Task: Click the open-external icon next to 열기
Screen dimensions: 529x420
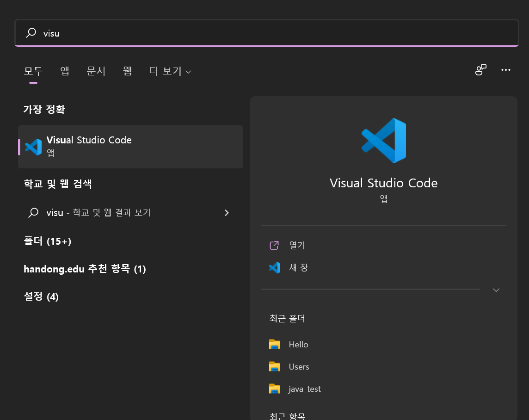Action: (x=274, y=245)
